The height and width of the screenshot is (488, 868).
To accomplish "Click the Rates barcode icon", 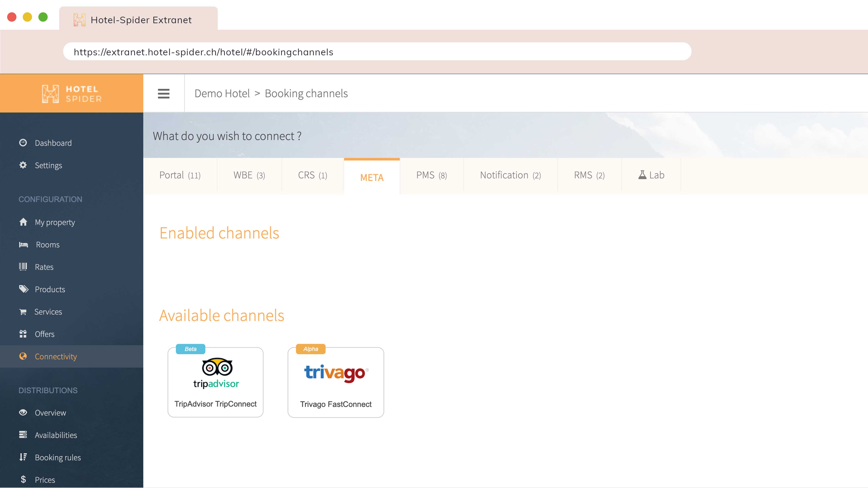I will click(x=23, y=267).
